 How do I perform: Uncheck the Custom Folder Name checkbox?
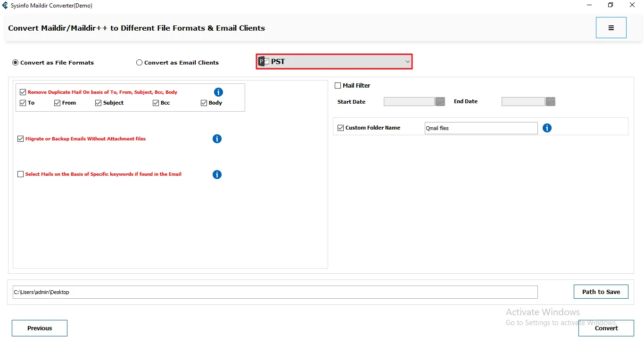tap(341, 128)
